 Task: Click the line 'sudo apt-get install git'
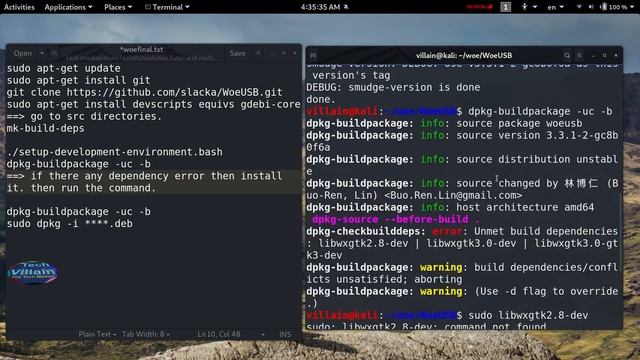point(79,80)
